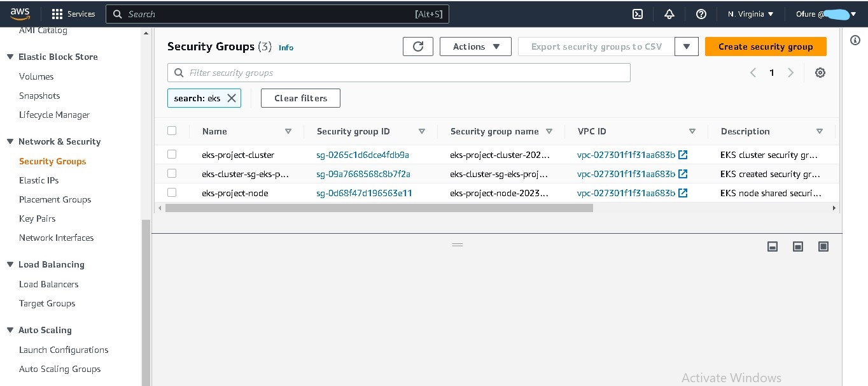The height and width of the screenshot is (386, 868).
Task: Open Target Groups in sidebar
Action: point(47,303)
